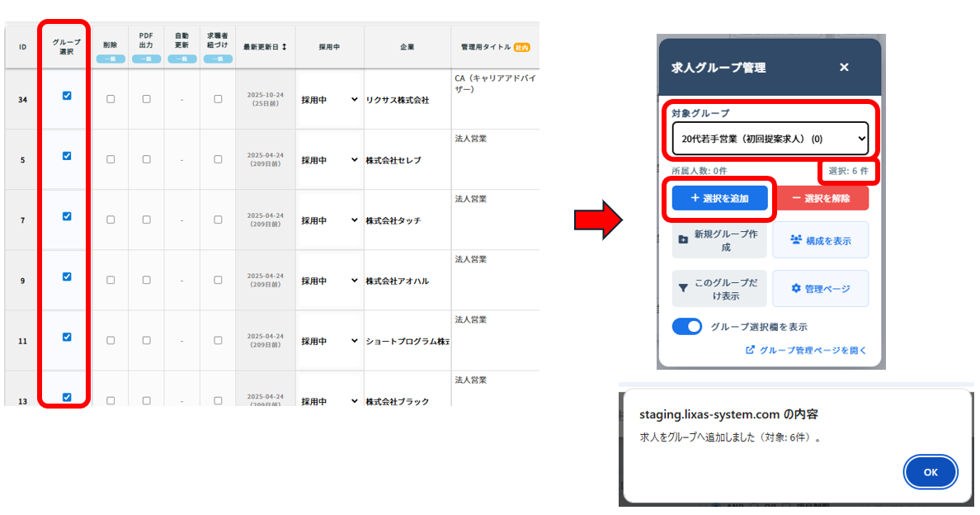Click the filter icon このグループだけ表示

click(719, 289)
